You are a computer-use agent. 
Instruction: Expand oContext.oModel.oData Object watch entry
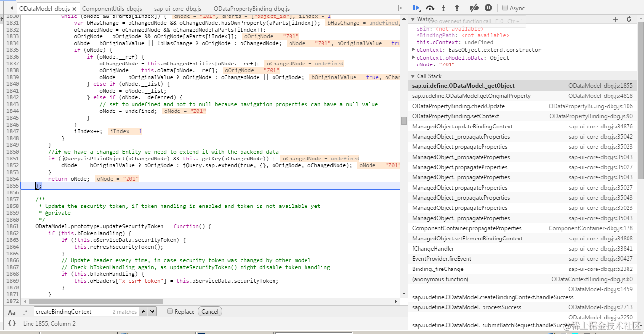click(x=414, y=58)
